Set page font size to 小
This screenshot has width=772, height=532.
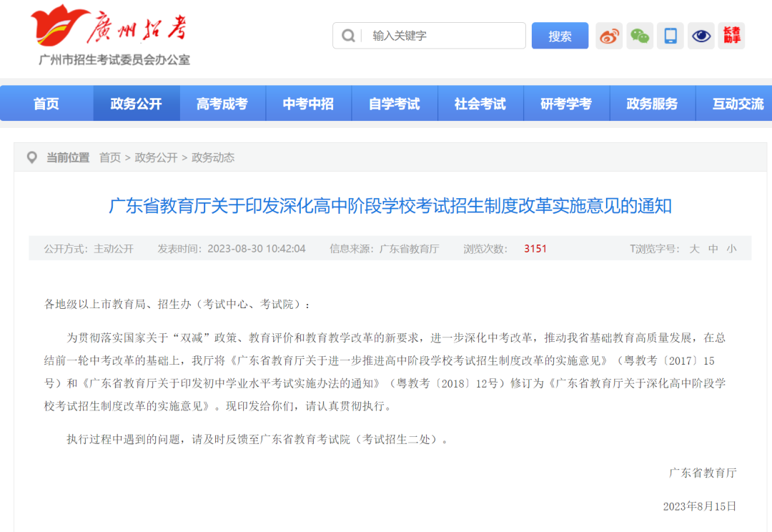[x=731, y=248]
